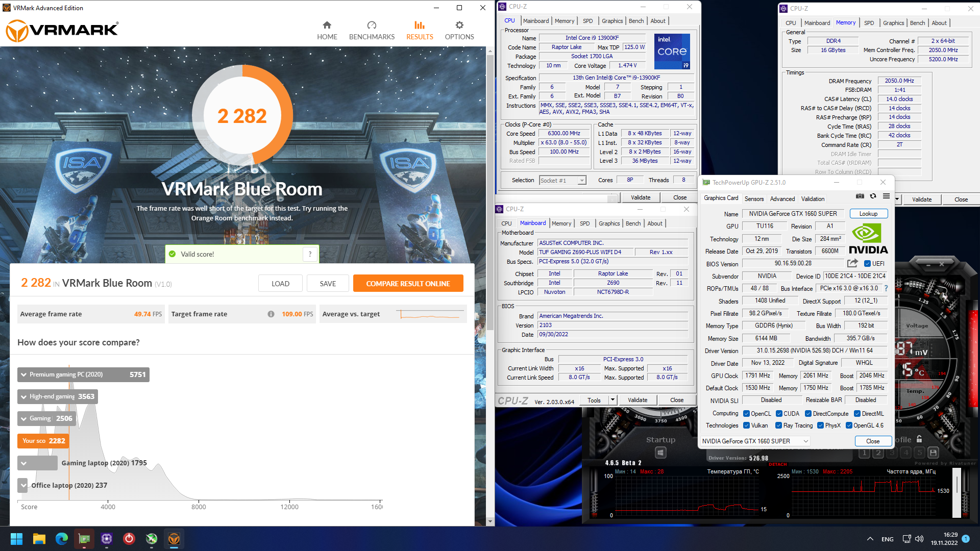Open VRMark HOME section
The width and height of the screenshot is (980, 551).
pyautogui.click(x=327, y=31)
